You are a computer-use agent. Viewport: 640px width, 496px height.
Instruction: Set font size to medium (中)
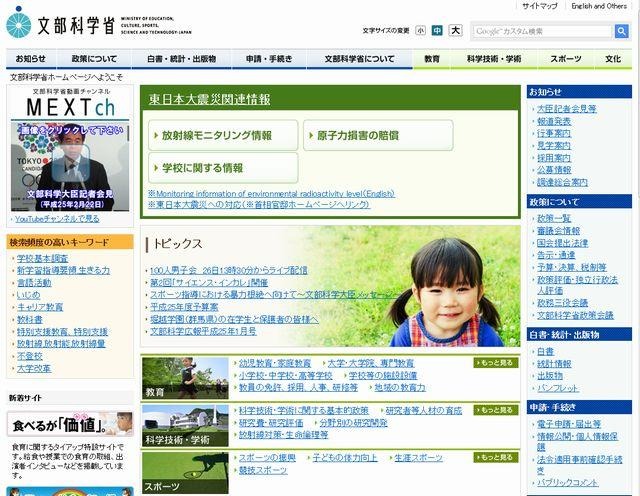click(x=437, y=31)
